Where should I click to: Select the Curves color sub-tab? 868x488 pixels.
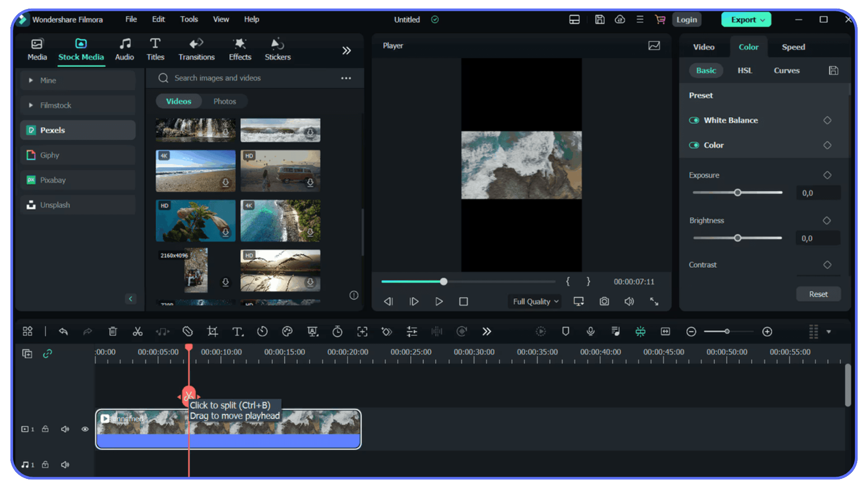[786, 70]
